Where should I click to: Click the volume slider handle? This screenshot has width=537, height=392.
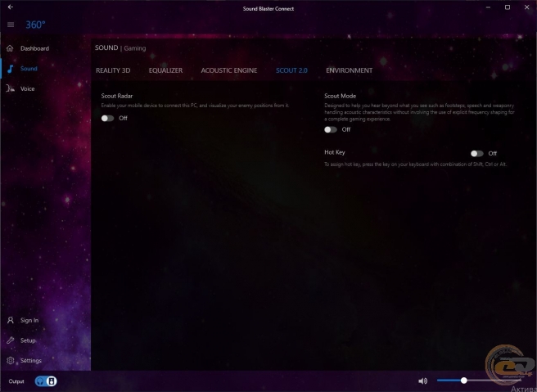tap(463, 381)
